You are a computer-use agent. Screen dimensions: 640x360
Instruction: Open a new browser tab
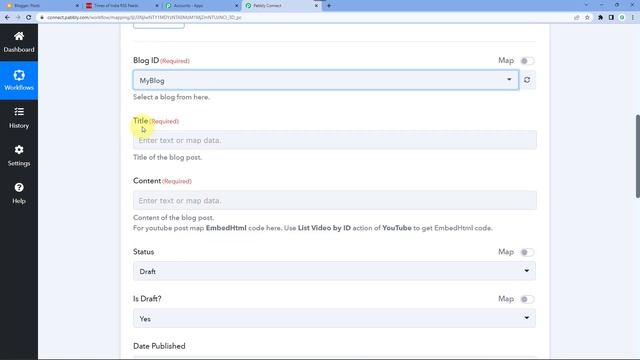pos(329,6)
